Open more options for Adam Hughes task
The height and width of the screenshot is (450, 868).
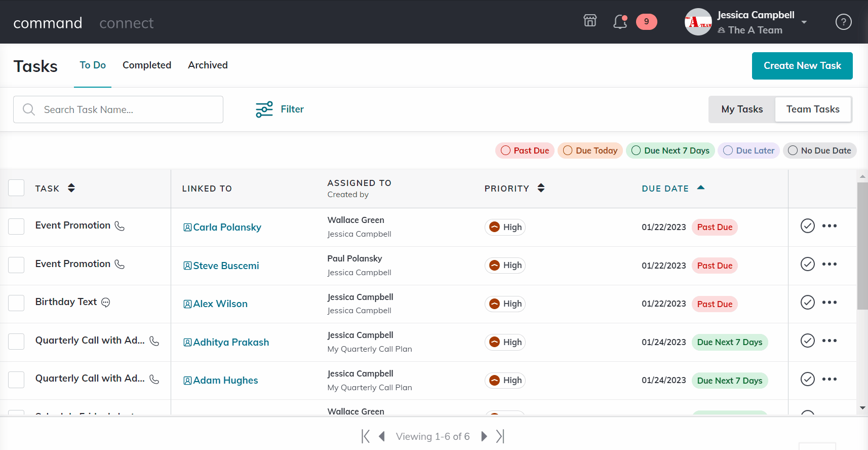pyautogui.click(x=829, y=379)
